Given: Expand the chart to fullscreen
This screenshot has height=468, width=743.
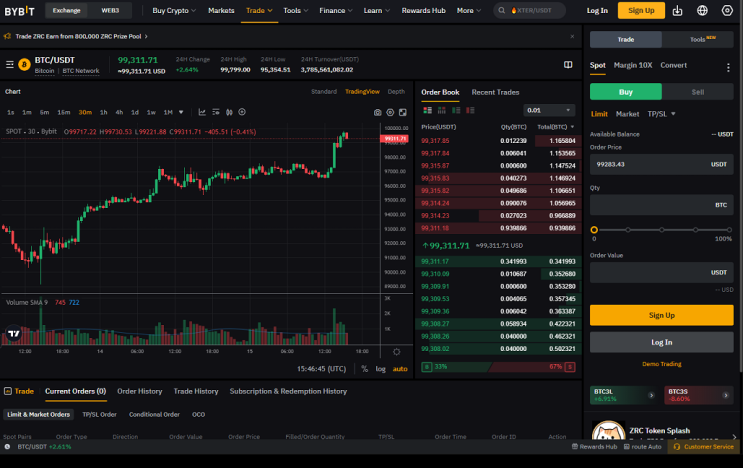Looking at the screenshot, I should point(403,113).
